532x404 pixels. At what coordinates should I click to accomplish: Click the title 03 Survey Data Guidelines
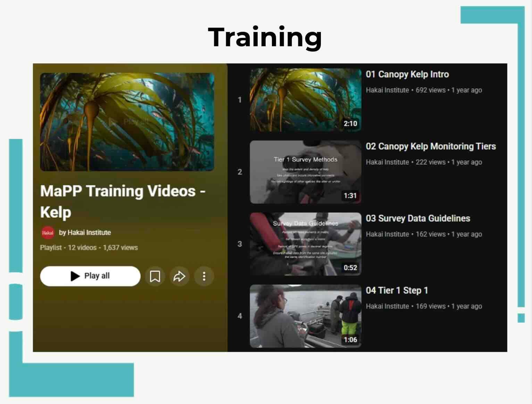(418, 218)
